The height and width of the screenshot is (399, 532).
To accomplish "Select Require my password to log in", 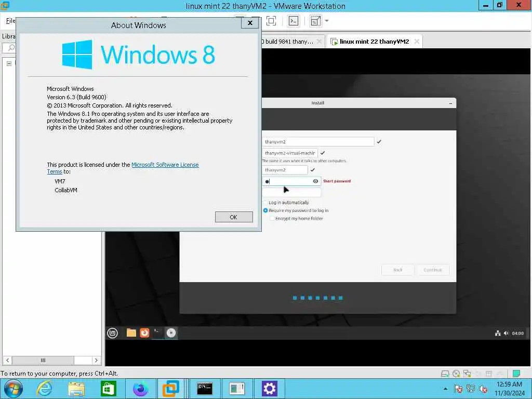I will click(296, 210).
